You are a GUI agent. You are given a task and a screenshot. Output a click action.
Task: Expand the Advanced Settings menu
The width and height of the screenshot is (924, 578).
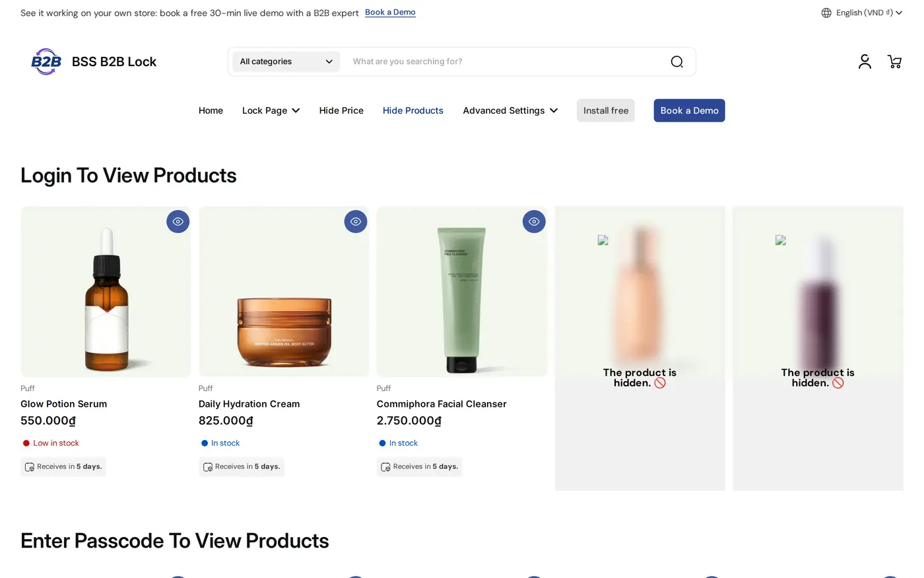(510, 110)
